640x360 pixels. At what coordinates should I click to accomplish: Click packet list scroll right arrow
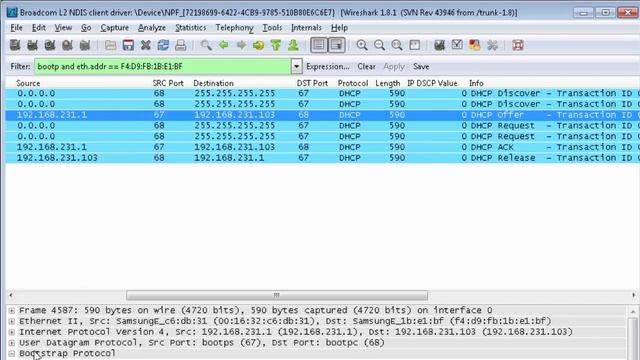pos(633,295)
